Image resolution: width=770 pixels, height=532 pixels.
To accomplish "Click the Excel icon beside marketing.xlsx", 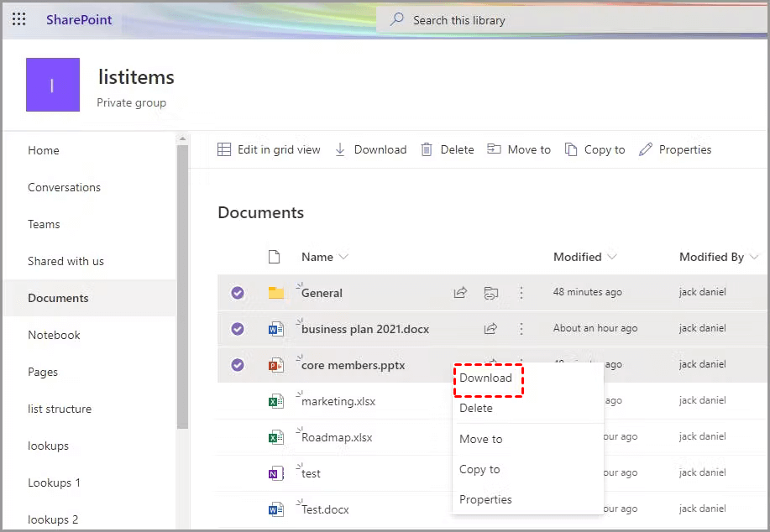I will pyautogui.click(x=275, y=401).
